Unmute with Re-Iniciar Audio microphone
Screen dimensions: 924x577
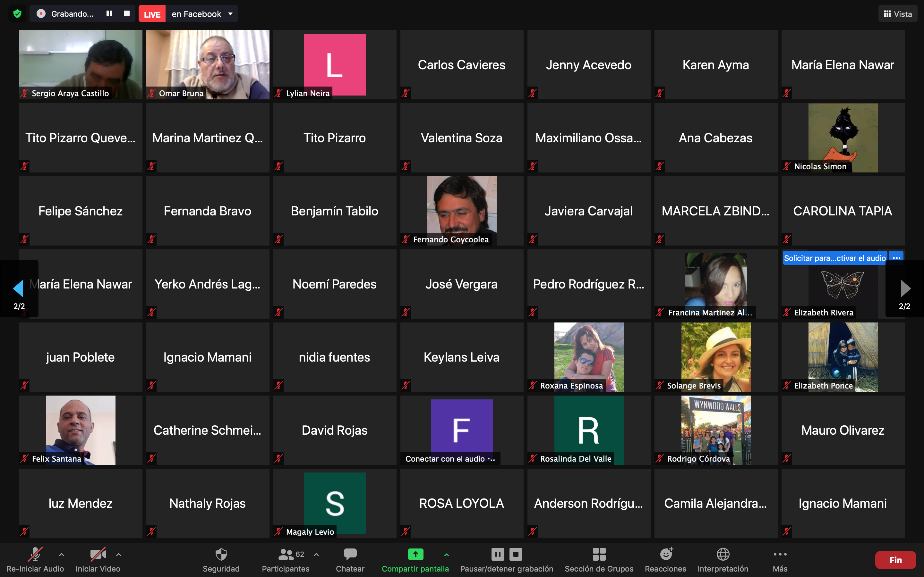(35, 555)
